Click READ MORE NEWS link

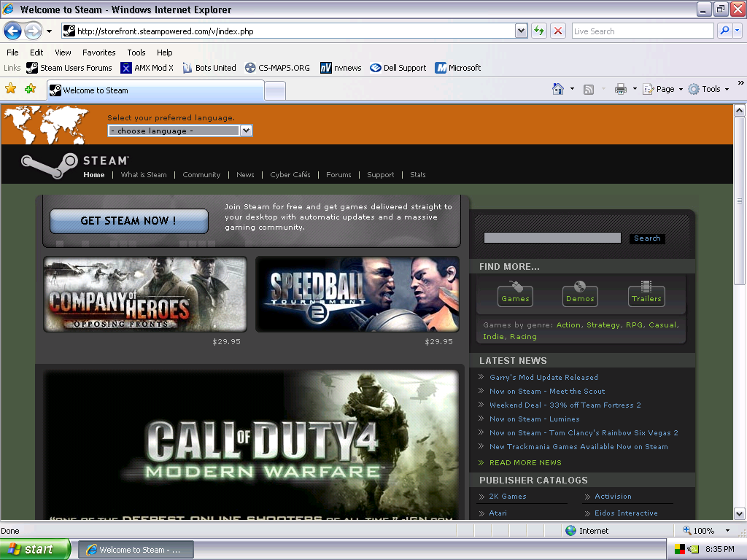pyautogui.click(x=525, y=462)
